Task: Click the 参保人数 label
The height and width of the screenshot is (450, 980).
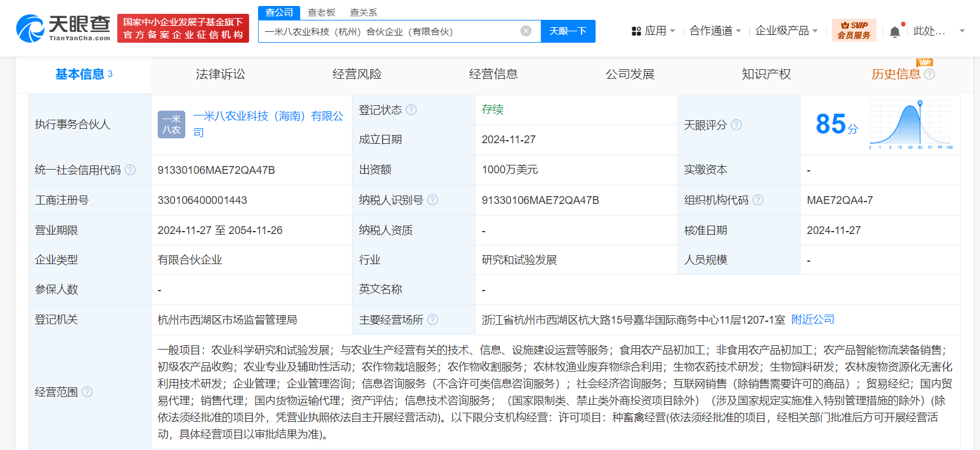Action: click(x=57, y=289)
